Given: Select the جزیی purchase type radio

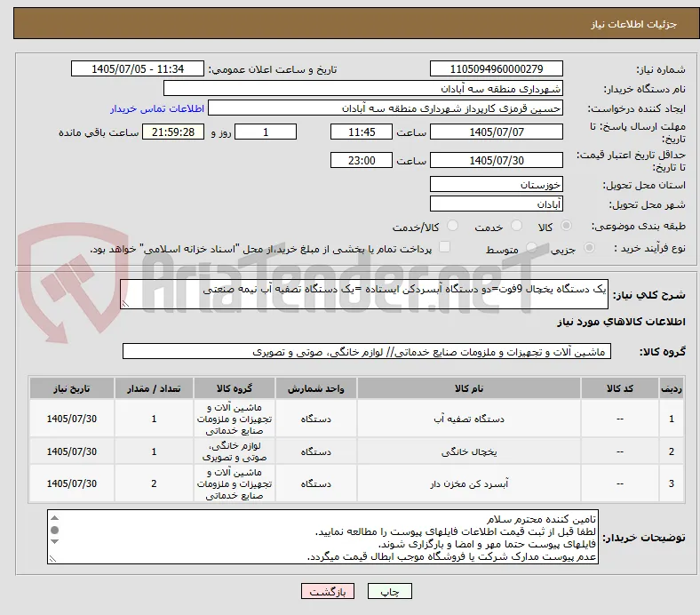Looking at the screenshot, I should tap(589, 247).
